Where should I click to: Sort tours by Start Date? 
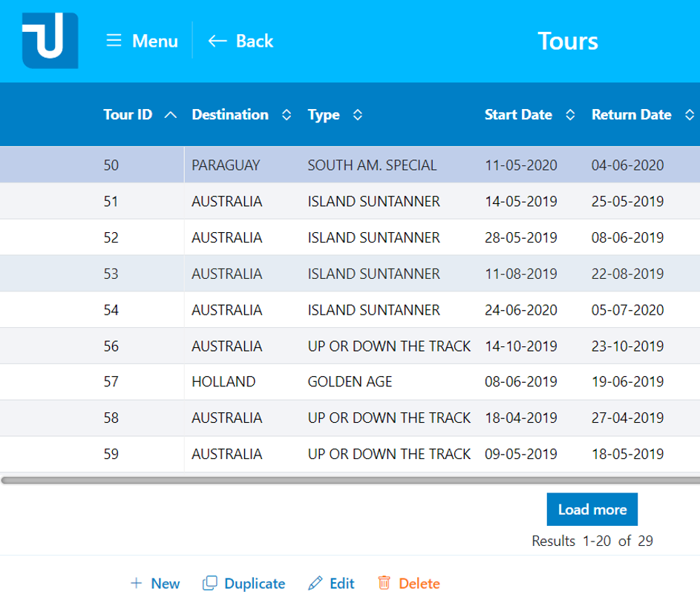tap(570, 115)
